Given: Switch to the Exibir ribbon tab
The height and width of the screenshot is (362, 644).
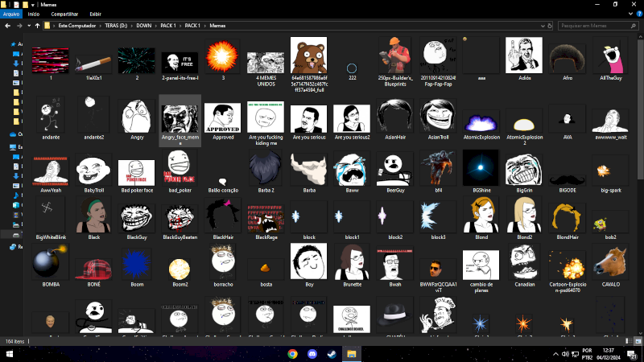Looking at the screenshot, I should coord(95,14).
